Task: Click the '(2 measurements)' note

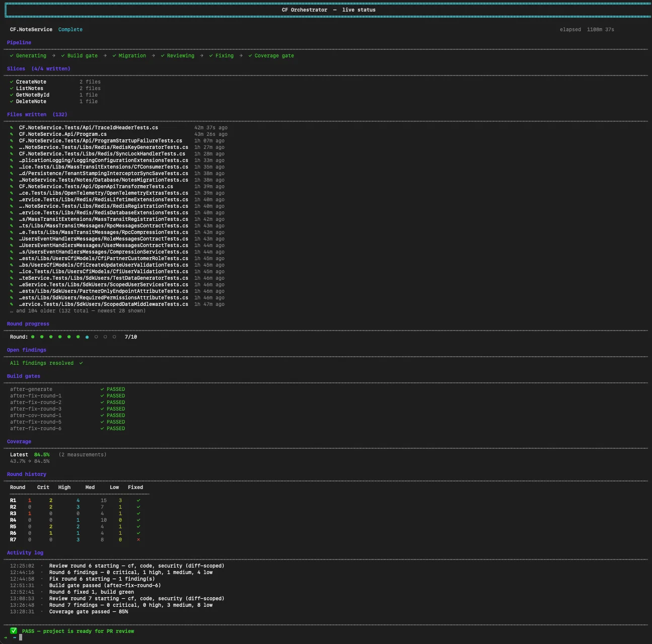Action: tap(83, 455)
